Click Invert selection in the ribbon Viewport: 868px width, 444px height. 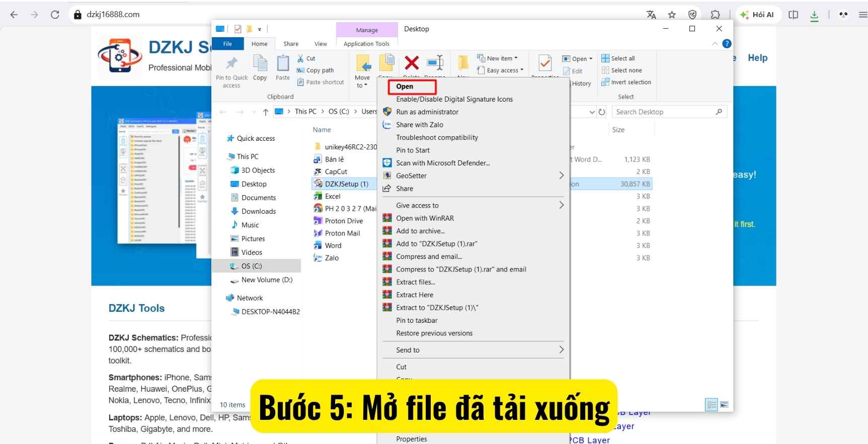point(626,82)
